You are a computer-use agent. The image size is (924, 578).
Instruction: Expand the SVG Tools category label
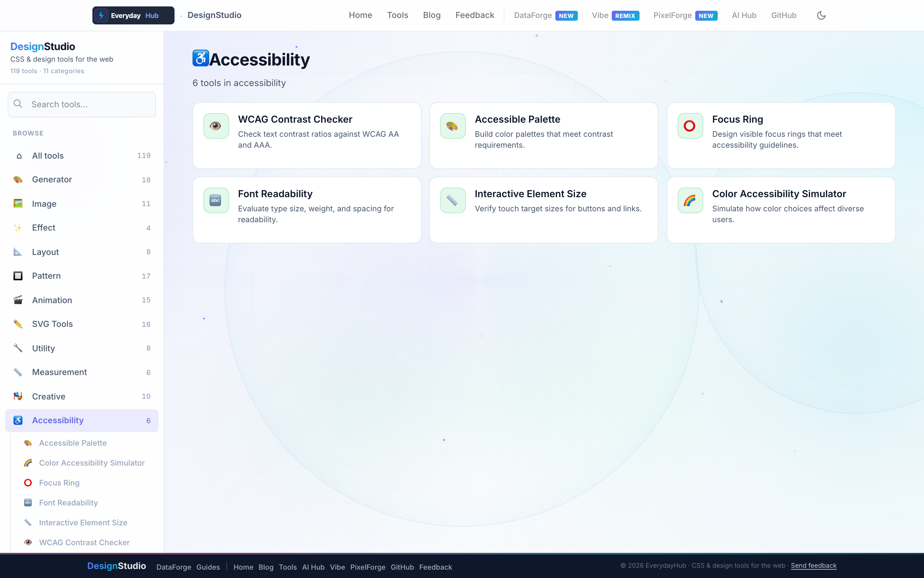click(52, 324)
